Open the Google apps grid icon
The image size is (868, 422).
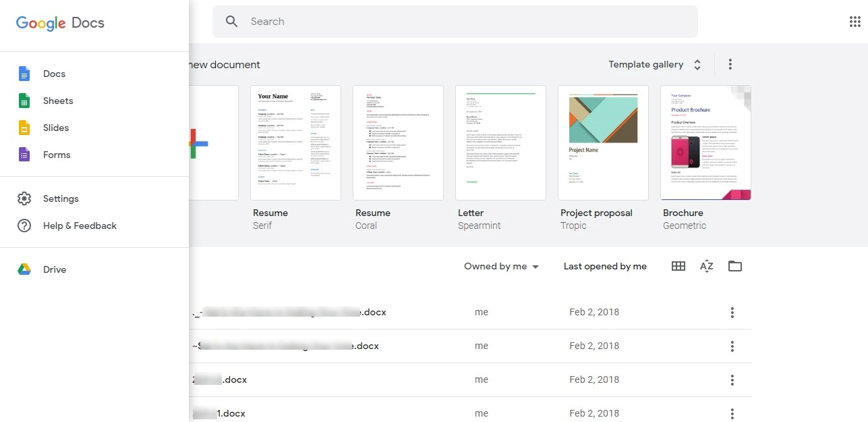855,22
